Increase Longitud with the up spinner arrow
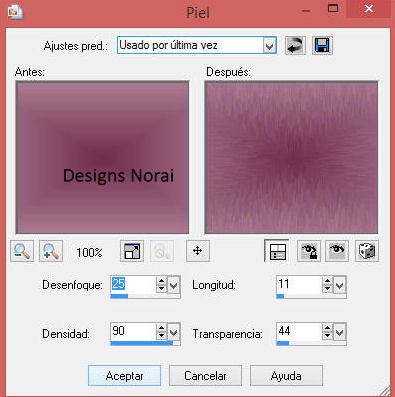The image size is (395, 397). [x=327, y=281]
